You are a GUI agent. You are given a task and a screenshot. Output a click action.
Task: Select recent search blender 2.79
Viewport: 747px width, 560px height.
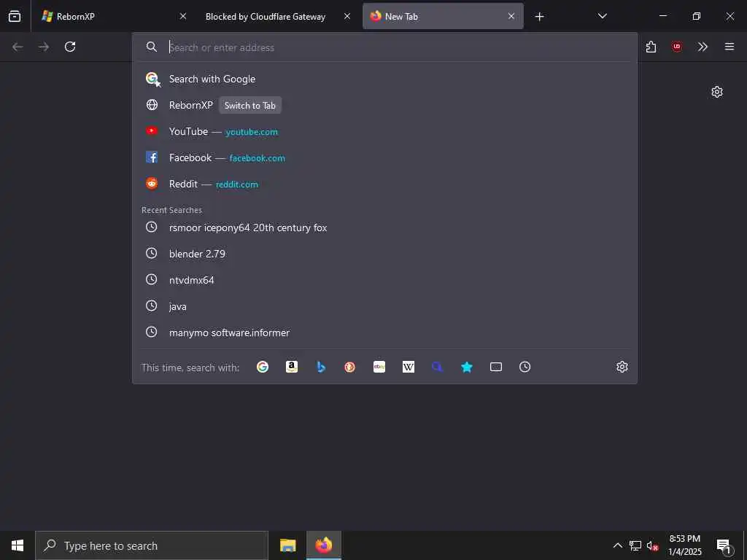click(x=384, y=254)
